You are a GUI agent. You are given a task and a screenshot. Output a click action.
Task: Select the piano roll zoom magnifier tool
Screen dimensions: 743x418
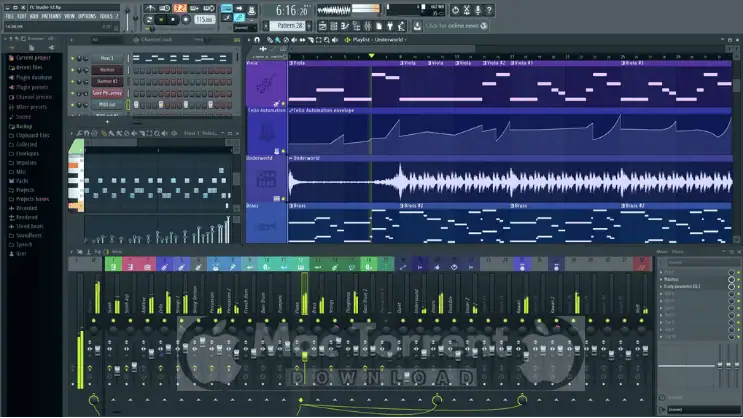(x=157, y=134)
